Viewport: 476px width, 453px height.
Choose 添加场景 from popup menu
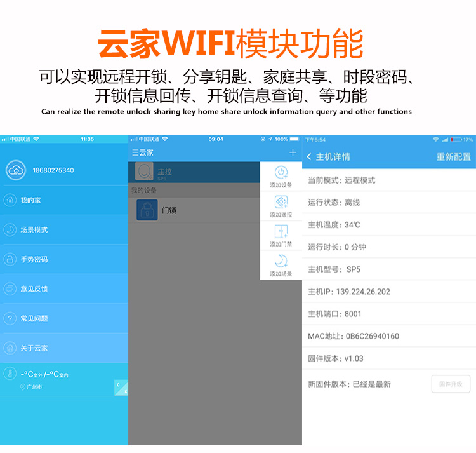coord(281,266)
